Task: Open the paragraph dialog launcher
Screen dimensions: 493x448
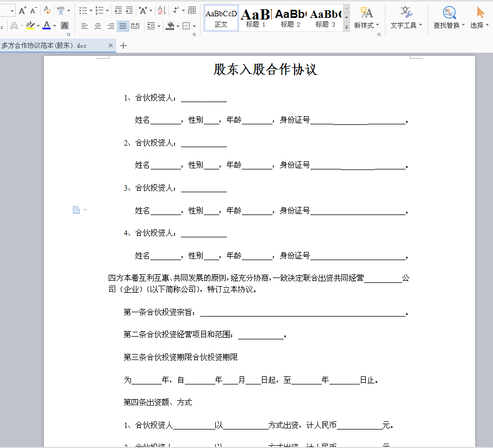Action: (194, 35)
